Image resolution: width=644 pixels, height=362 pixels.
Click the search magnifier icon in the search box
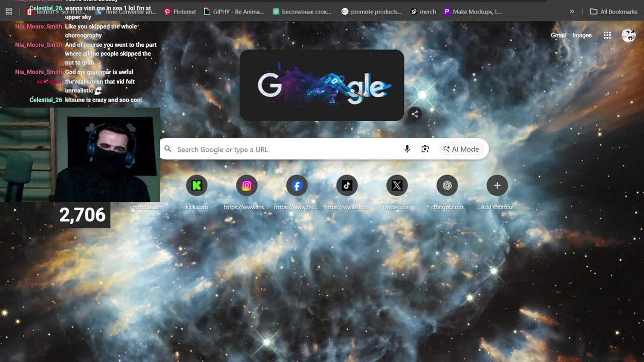[168, 149]
